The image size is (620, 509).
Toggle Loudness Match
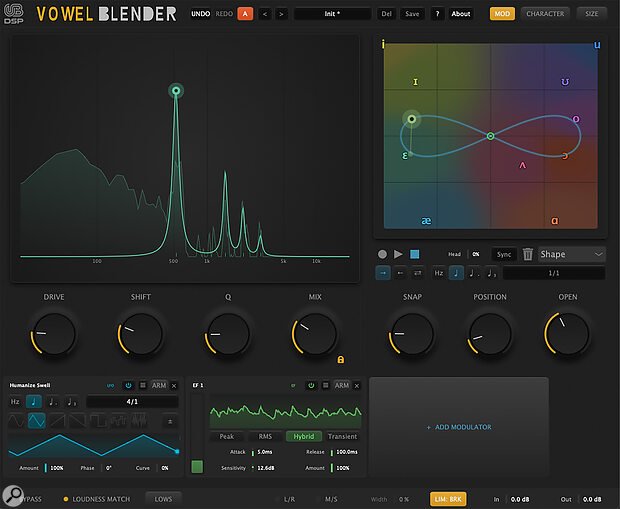click(x=97, y=499)
